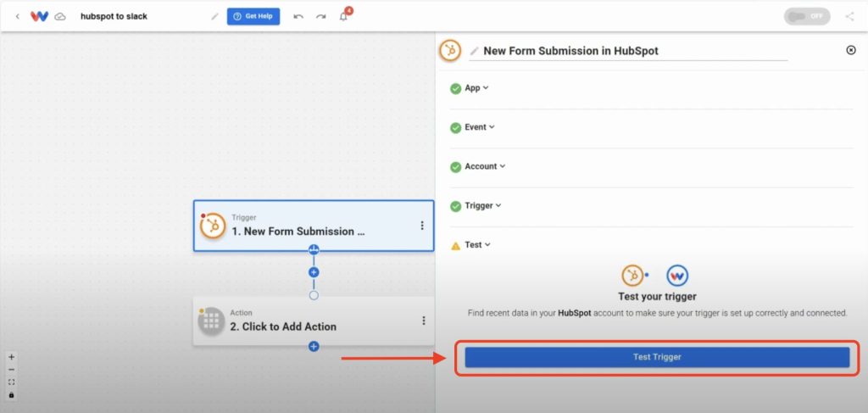868x413 pixels.
Task: Toggle the workflow ON/OFF switch
Action: (807, 16)
